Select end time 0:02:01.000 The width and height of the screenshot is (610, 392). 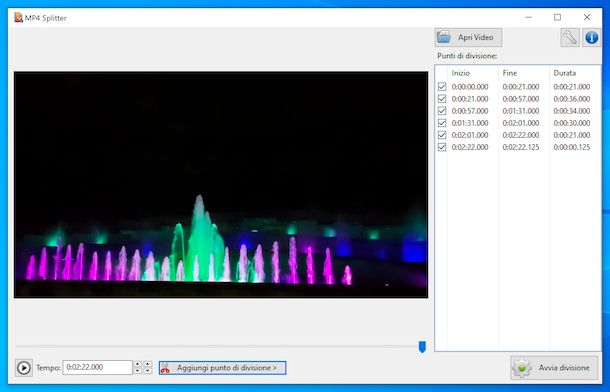coord(521,123)
